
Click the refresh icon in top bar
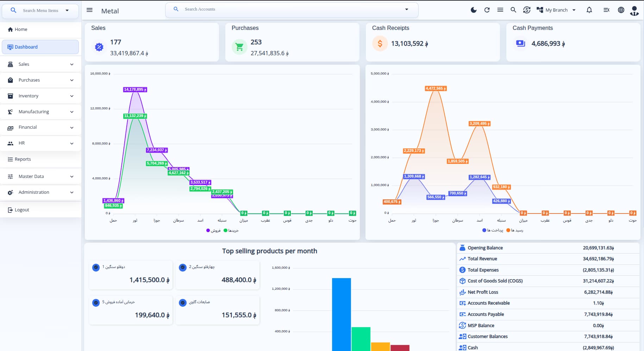click(x=487, y=10)
